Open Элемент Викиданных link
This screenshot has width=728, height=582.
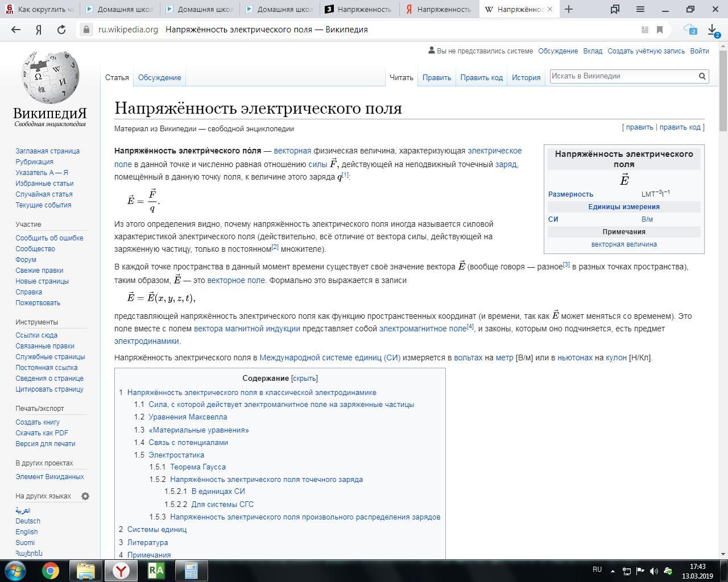49,477
